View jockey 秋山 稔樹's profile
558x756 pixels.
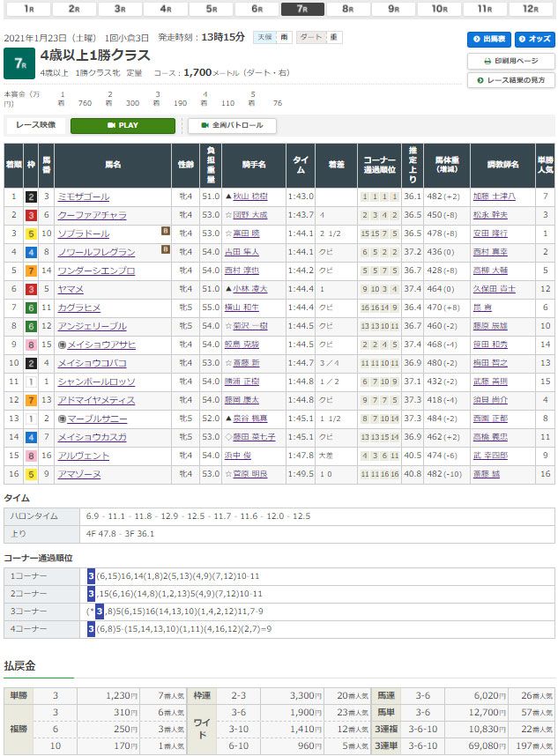(x=249, y=196)
